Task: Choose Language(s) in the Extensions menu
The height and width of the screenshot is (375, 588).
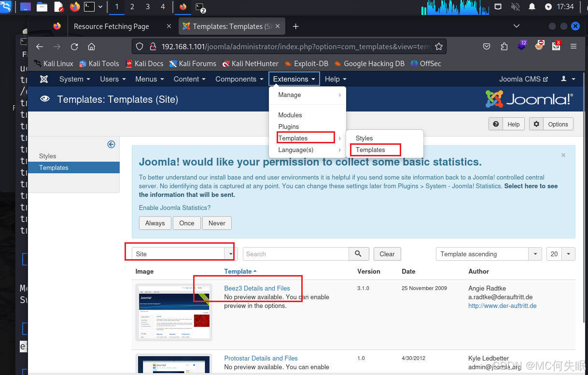Action: tap(308, 150)
